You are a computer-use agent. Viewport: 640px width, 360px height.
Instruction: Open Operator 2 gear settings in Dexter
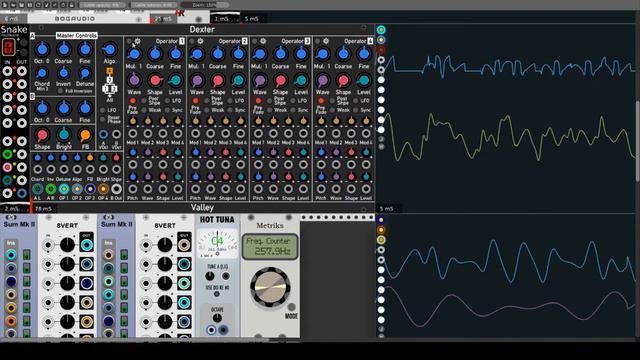pyautogui.click(x=200, y=41)
